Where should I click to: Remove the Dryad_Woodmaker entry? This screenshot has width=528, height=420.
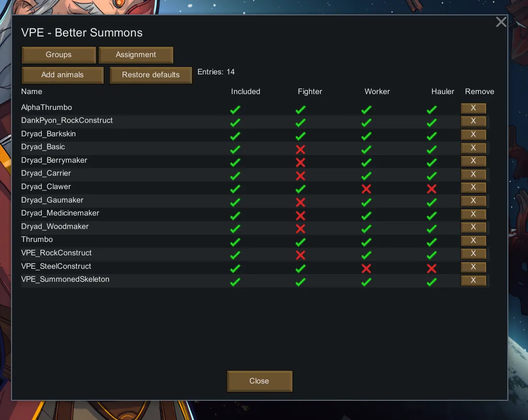(473, 228)
